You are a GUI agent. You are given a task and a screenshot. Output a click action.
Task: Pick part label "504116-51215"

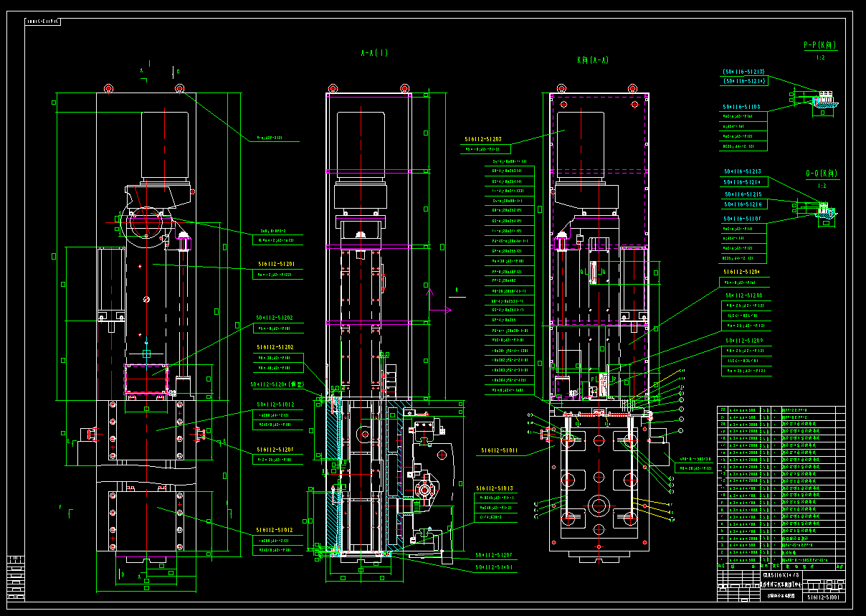pyautogui.click(x=743, y=194)
